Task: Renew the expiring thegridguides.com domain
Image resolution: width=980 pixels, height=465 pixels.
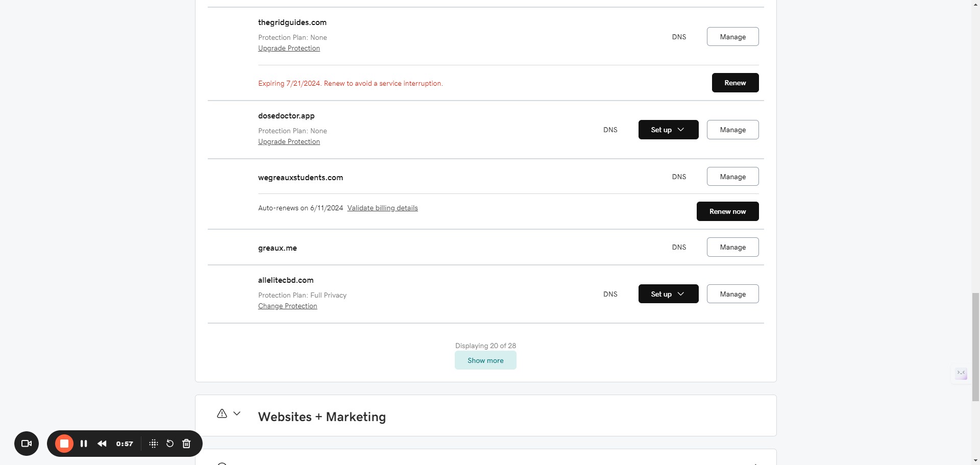Action: (735, 83)
